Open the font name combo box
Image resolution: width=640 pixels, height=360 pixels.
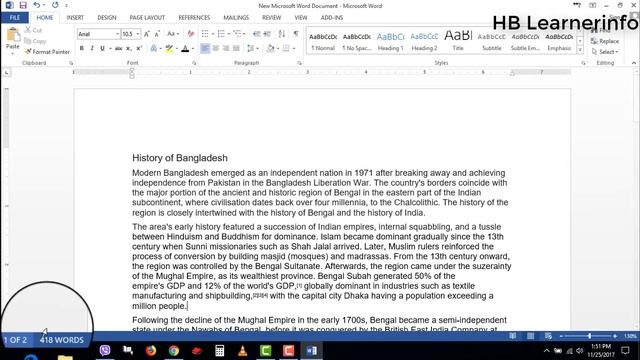pyautogui.click(x=98, y=34)
